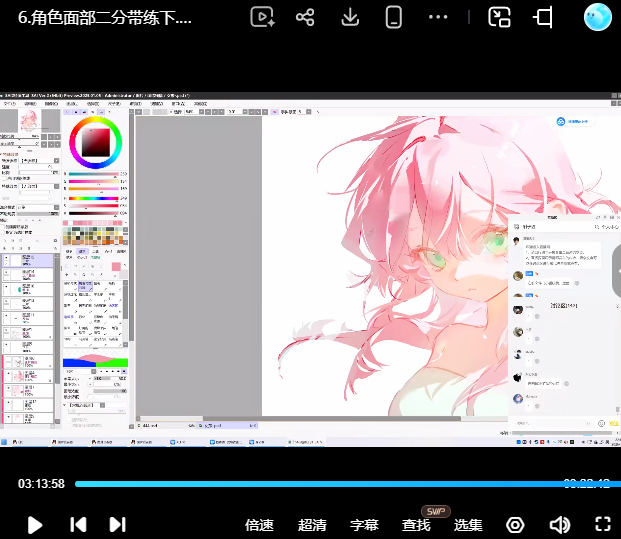This screenshot has width=621, height=539.
Task: Click the pink current color swatch in tool tray
Action: click(116, 267)
